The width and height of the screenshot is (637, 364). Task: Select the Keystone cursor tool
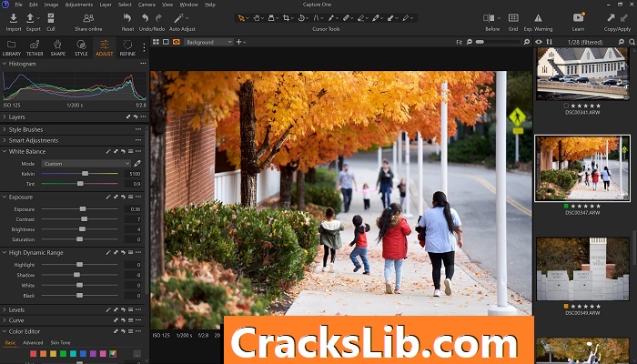pyautogui.click(x=317, y=18)
